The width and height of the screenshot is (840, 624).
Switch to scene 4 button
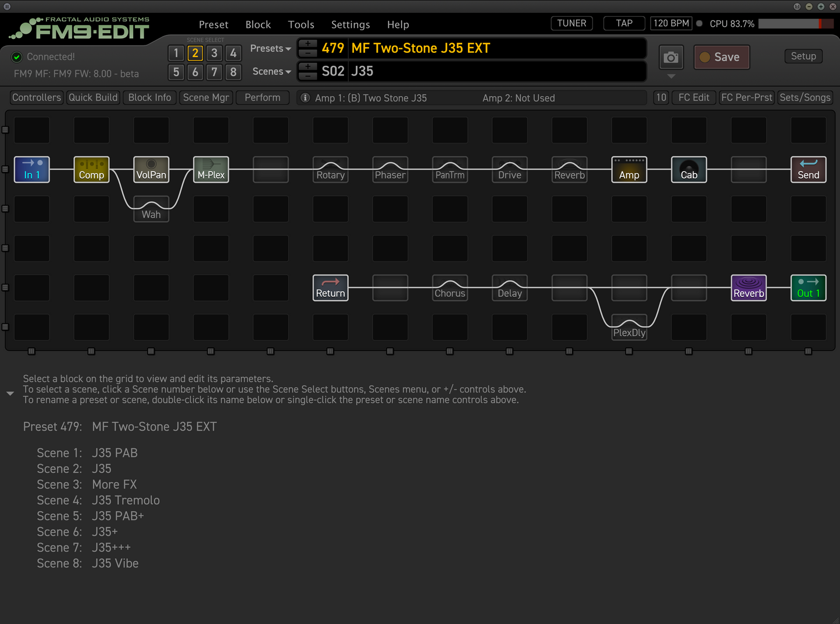(x=233, y=53)
